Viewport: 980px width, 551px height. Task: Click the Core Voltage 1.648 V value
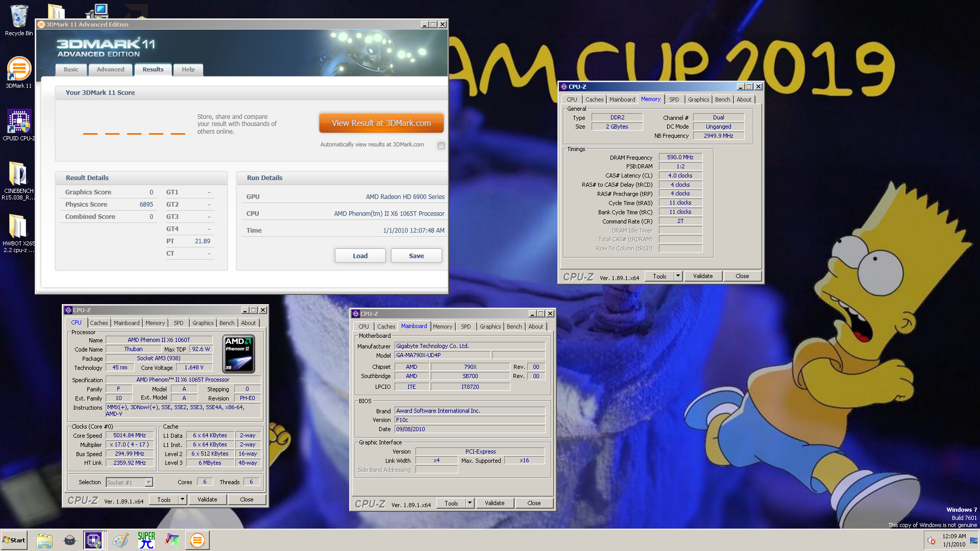pos(194,367)
